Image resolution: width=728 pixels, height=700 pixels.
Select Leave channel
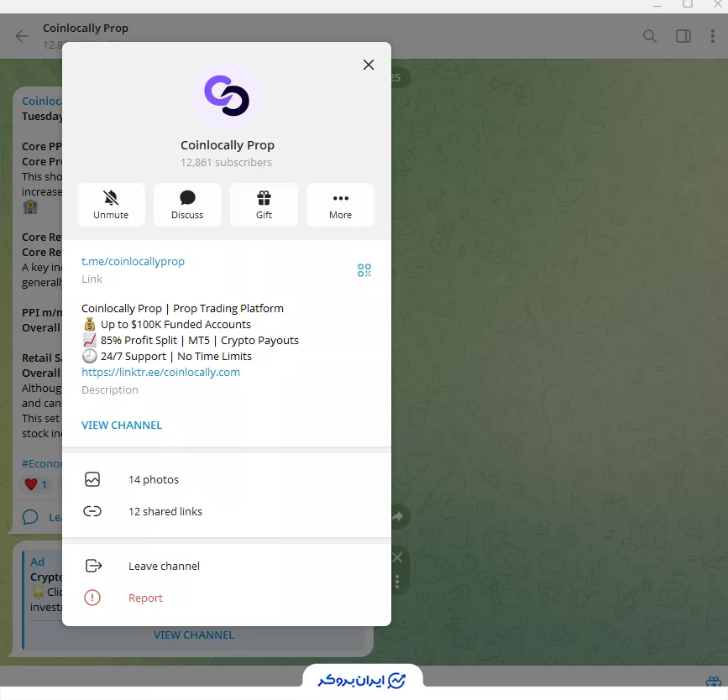pos(227,566)
